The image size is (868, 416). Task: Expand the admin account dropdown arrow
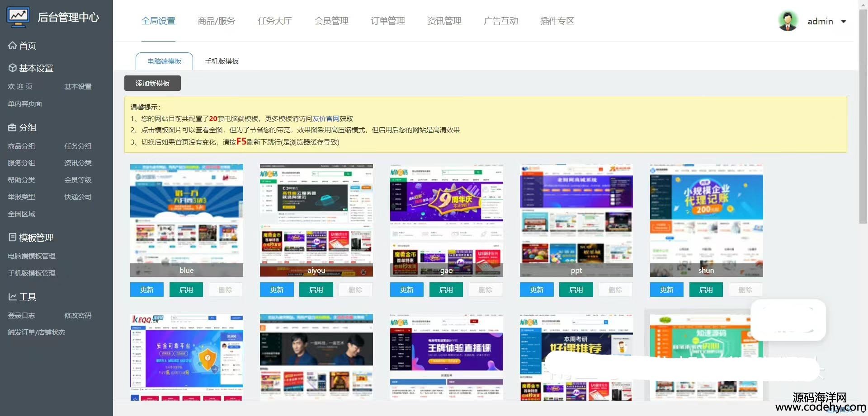point(844,22)
